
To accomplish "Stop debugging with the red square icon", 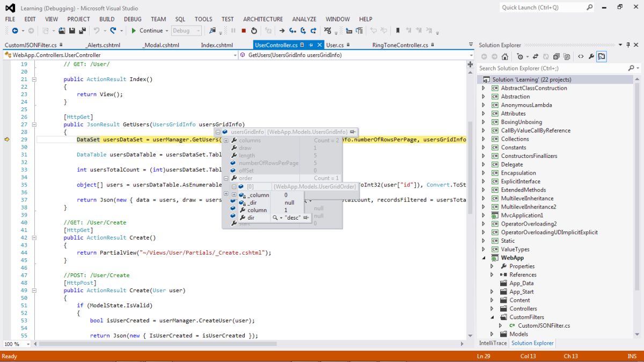I will 244,31.
